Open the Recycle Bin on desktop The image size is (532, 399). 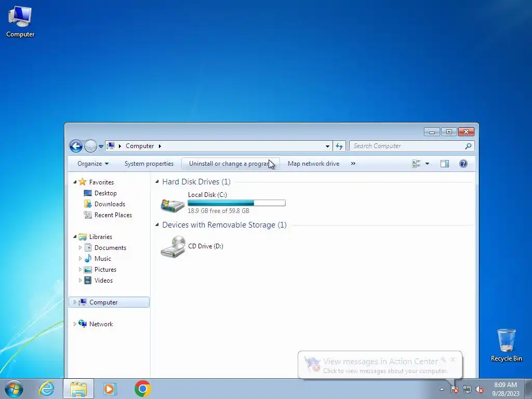(506, 345)
